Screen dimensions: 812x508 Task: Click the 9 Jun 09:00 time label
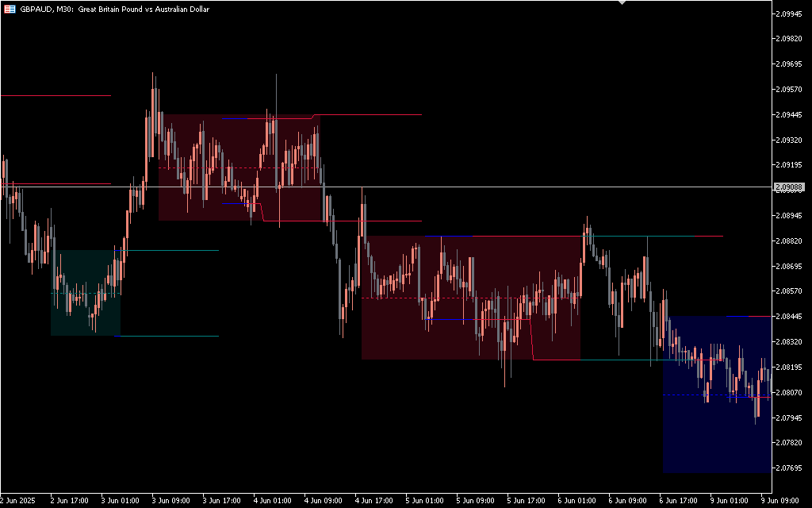click(x=781, y=501)
